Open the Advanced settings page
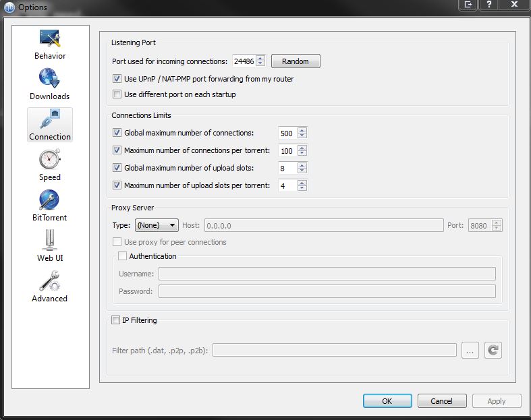531x420 pixels. pyautogui.click(x=49, y=287)
